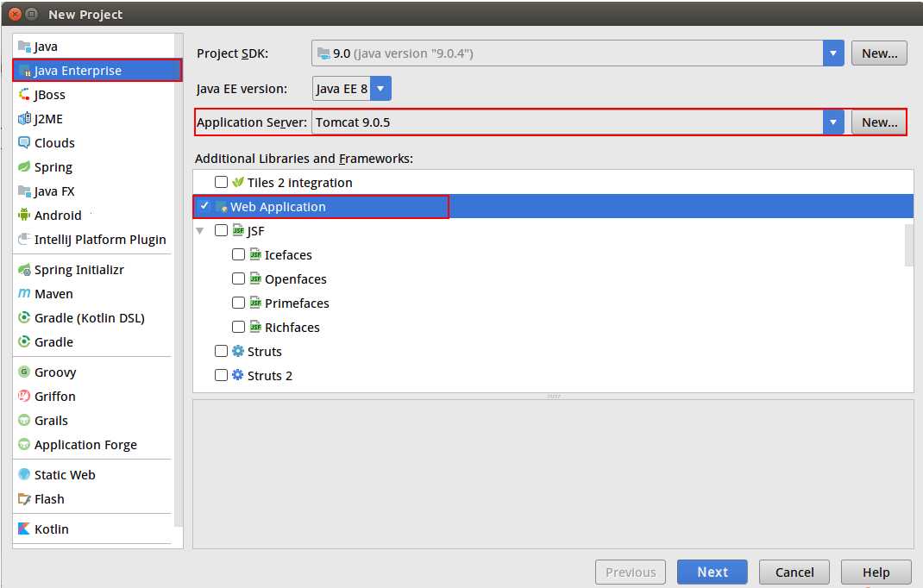923x588 pixels.
Task: Close the New Project dialog window
Action: click(x=15, y=14)
